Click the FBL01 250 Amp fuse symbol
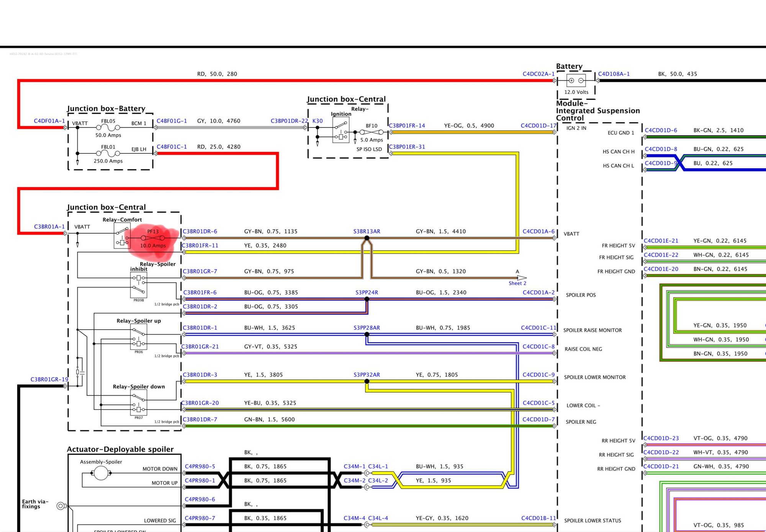766x532 pixels. (108, 153)
